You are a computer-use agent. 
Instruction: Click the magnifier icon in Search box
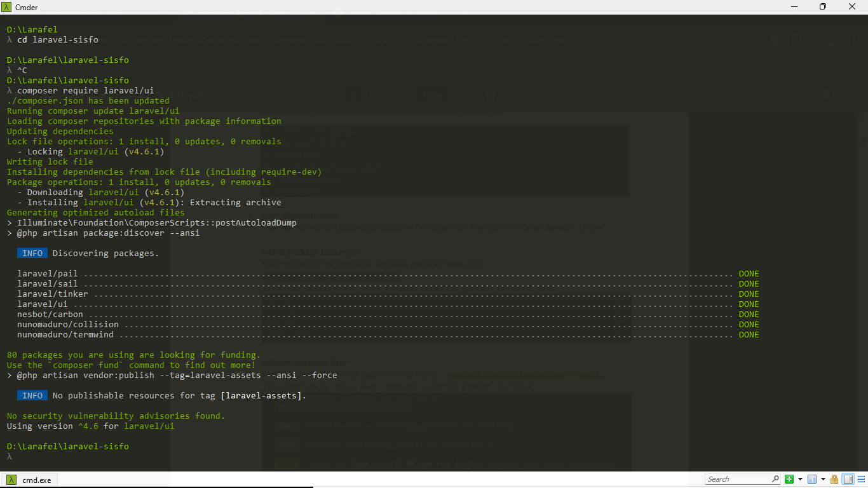pos(775,479)
